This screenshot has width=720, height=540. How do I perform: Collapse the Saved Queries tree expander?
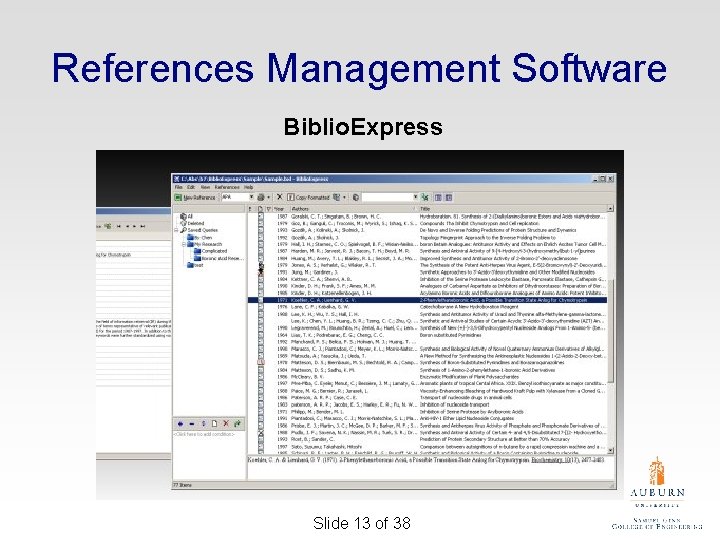176,230
